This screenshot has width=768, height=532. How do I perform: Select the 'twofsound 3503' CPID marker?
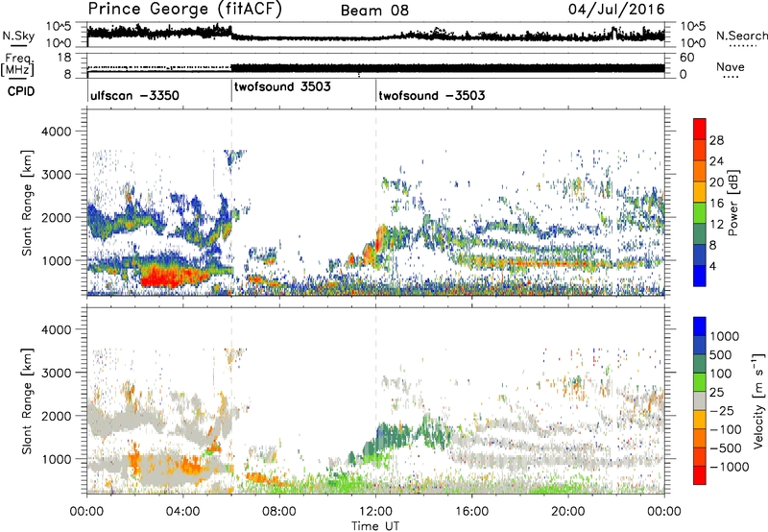pyautogui.click(x=282, y=86)
